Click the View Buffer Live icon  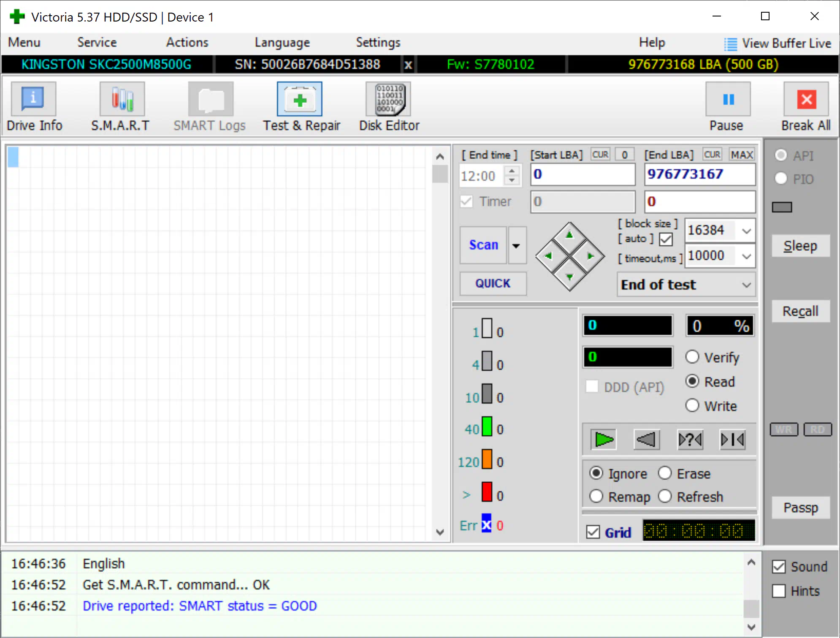731,43
